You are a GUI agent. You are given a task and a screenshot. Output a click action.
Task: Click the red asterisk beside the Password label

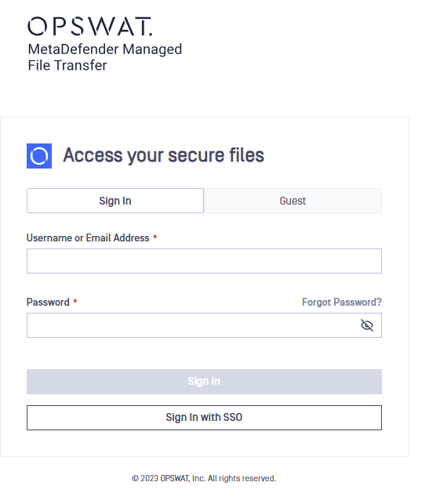click(x=75, y=301)
